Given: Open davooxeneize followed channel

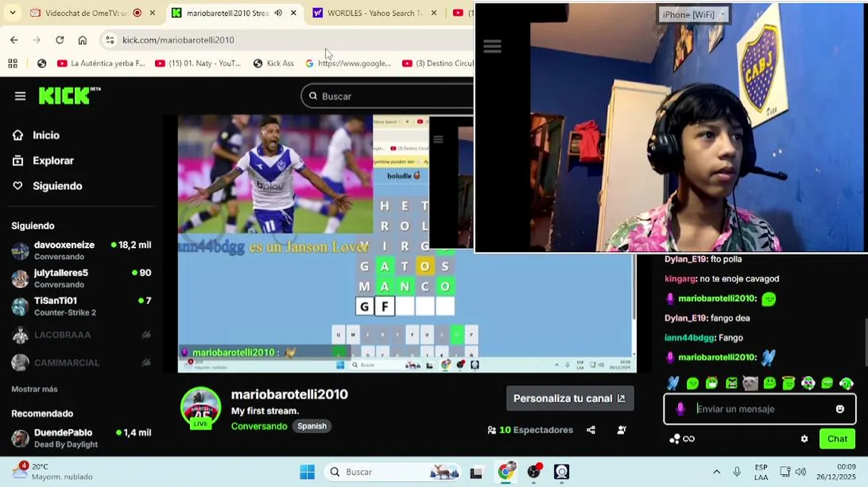Looking at the screenshot, I should pos(81,250).
